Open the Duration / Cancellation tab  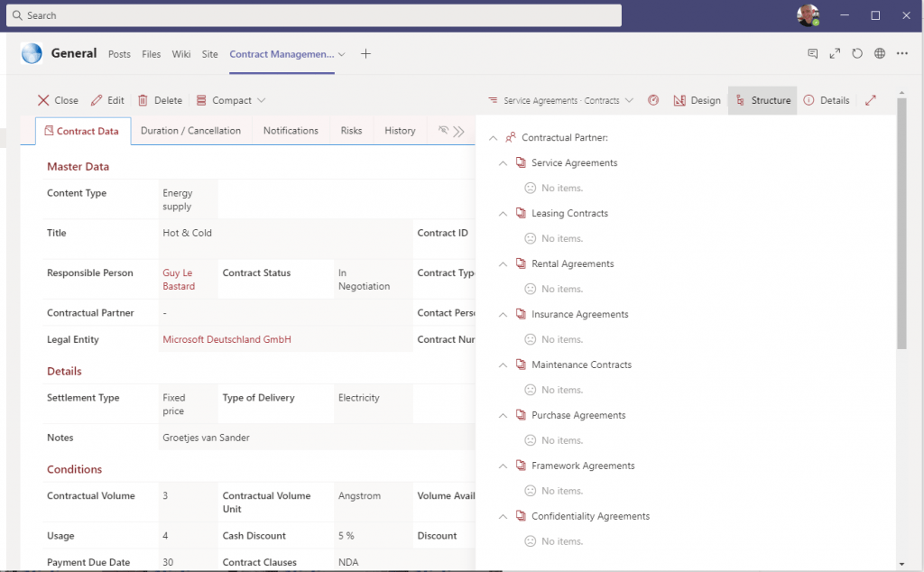190,130
